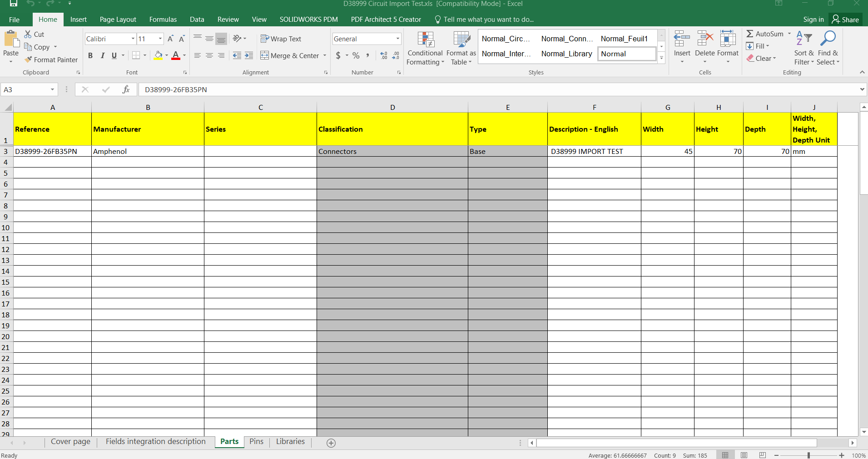Toggle Bold formatting
This screenshot has height=459, width=868.
pyautogui.click(x=90, y=55)
